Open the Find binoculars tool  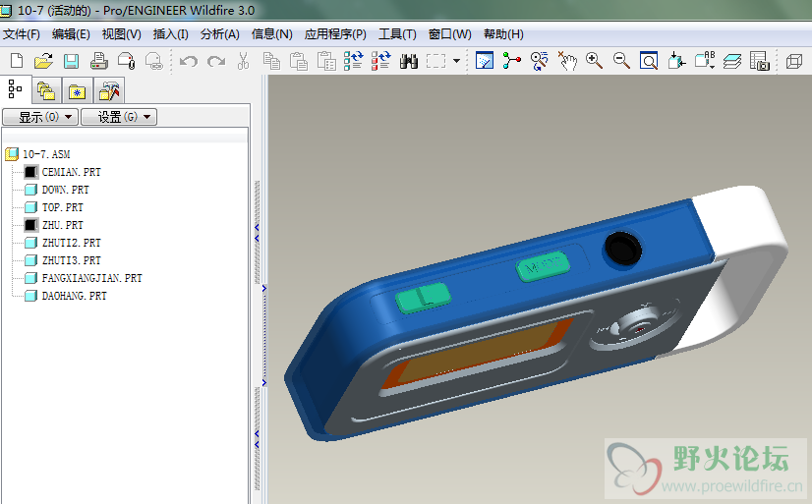pyautogui.click(x=409, y=62)
